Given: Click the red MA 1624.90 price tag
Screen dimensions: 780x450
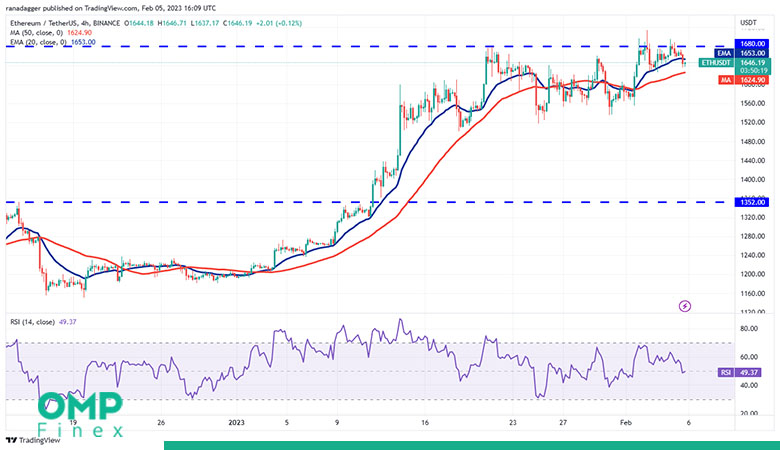Looking at the screenshot, I should 744,80.
